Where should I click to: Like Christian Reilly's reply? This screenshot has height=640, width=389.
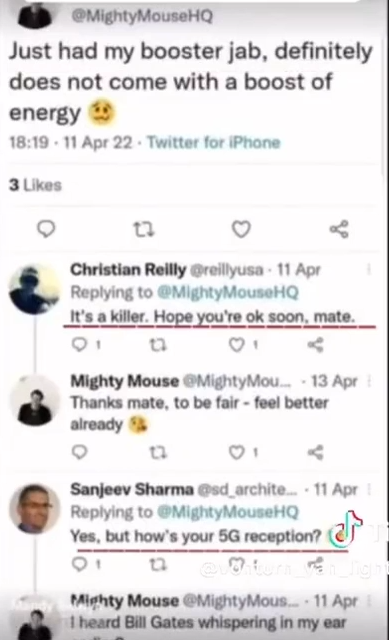pyautogui.click(x=237, y=345)
